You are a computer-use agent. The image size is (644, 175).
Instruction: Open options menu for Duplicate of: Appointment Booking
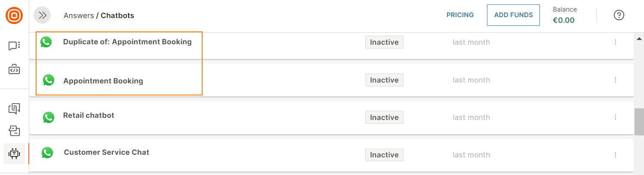(616, 42)
